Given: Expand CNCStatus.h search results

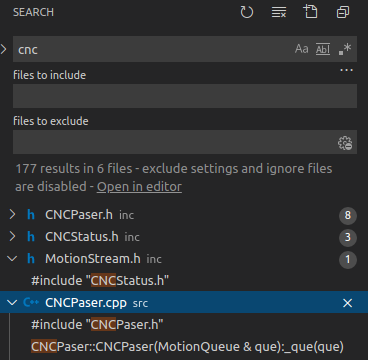Looking at the screenshot, I should [x=12, y=237].
